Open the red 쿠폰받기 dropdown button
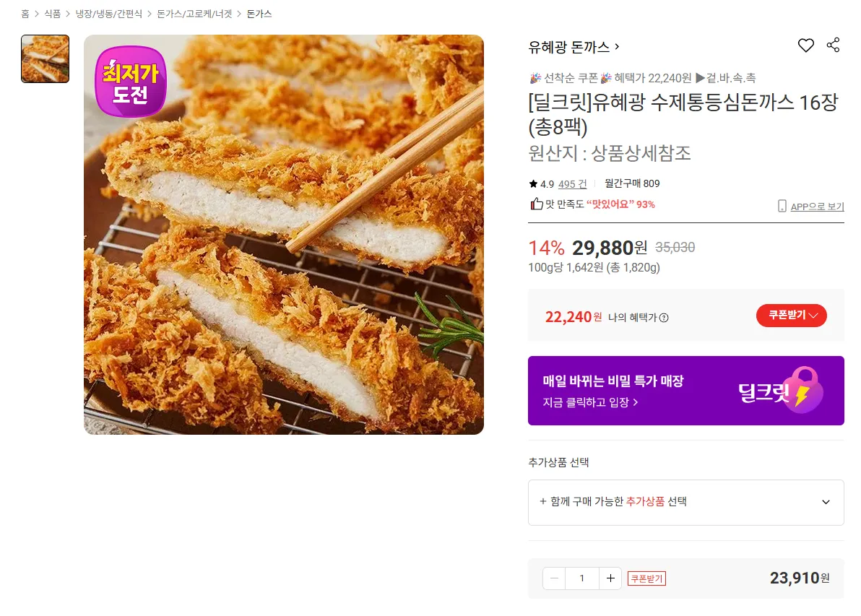This screenshot has height=616, width=861. pos(791,316)
